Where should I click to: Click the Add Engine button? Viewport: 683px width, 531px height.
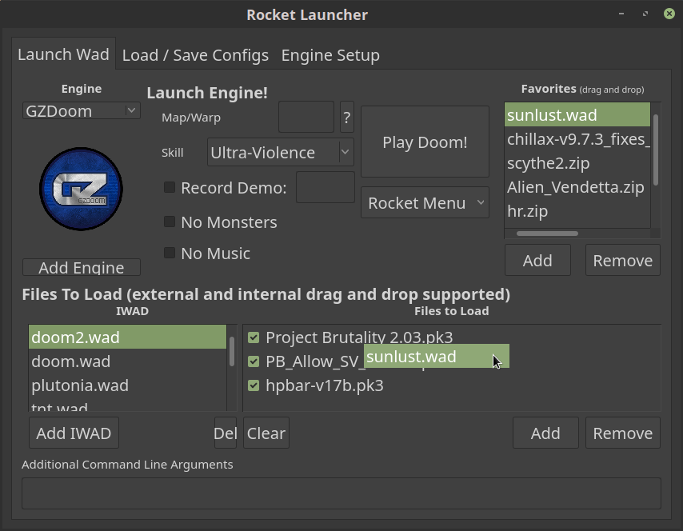(x=81, y=267)
